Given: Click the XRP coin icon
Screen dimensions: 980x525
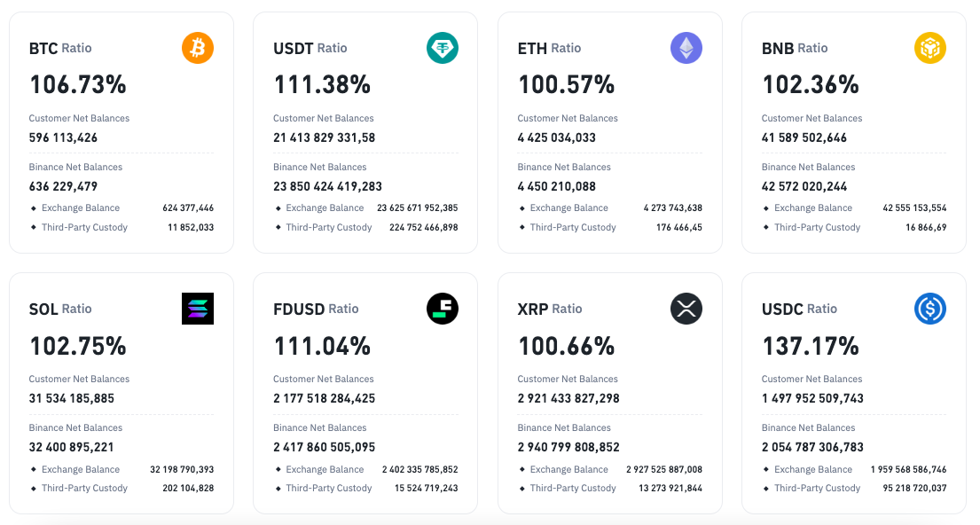Looking at the screenshot, I should click(x=686, y=309).
